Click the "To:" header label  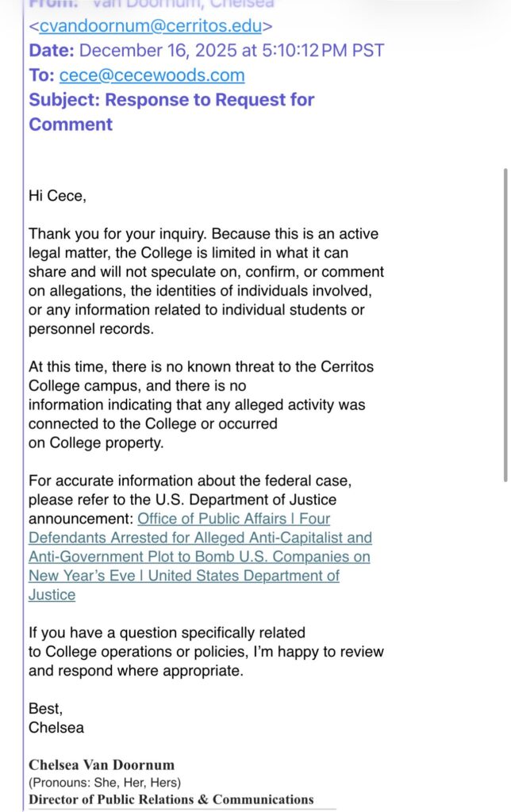(41, 75)
